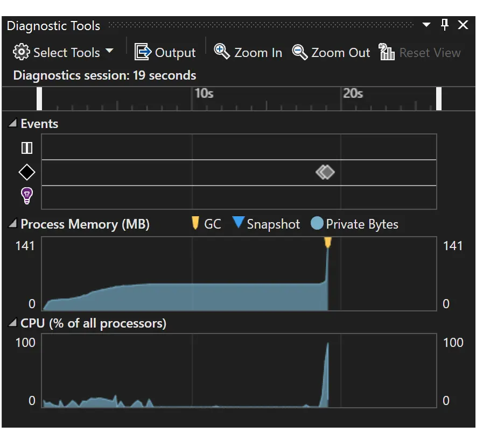The height and width of the screenshot is (447, 504).
Task: Click the yellow GC marker on memory graph
Action: 327,243
